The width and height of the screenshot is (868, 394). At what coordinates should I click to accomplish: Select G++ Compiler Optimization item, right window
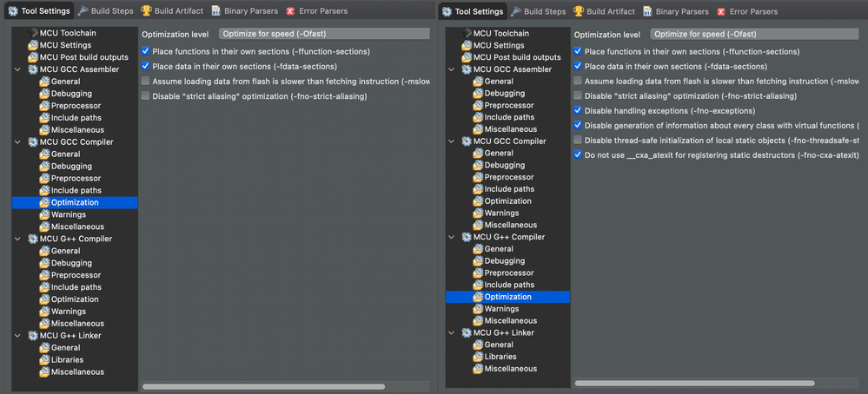pos(507,297)
